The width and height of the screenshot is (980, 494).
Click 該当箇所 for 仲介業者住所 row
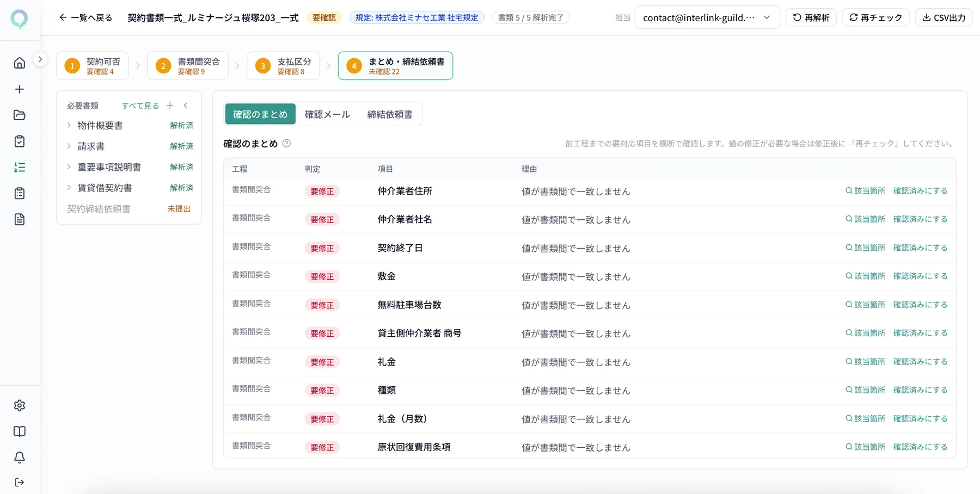[x=865, y=191]
